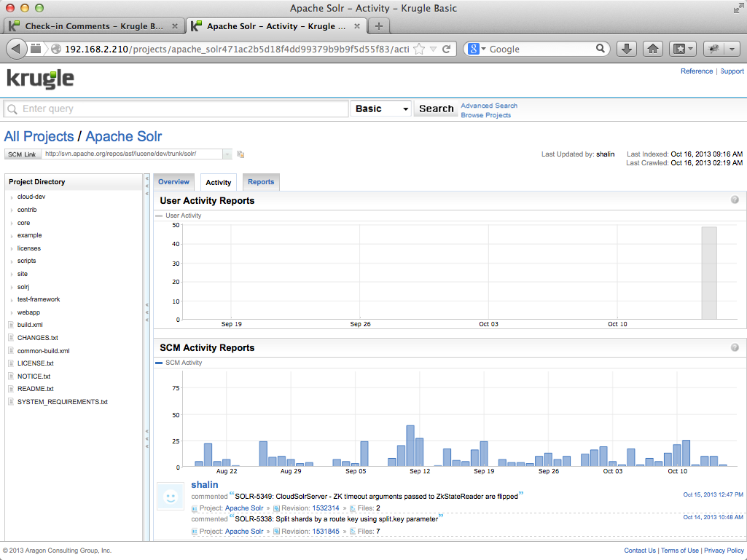747x560 pixels.
Task: Bookmark this page with the star icon
Action: pos(419,49)
